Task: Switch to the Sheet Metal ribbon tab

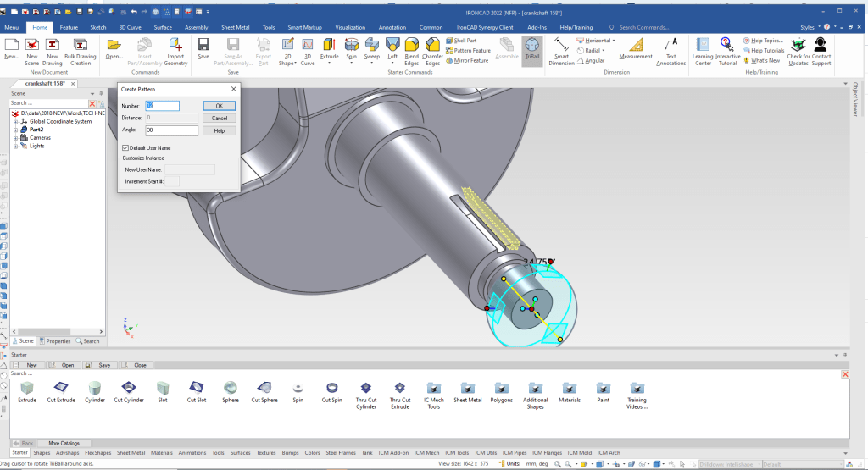Action: coord(233,27)
